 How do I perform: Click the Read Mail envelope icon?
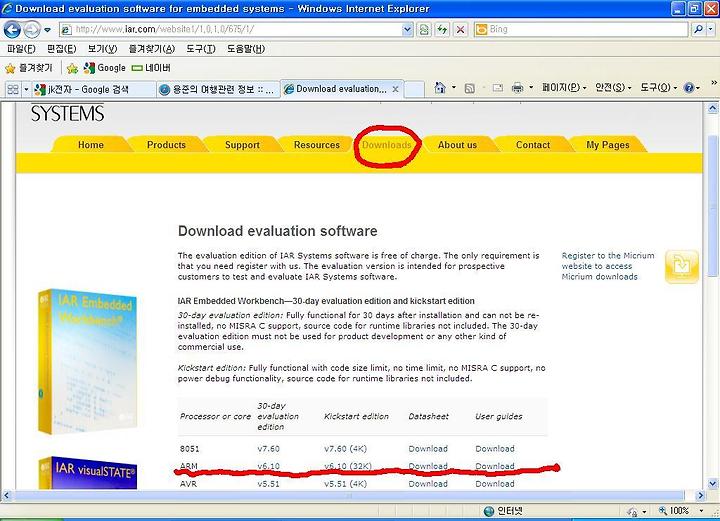coord(498,88)
